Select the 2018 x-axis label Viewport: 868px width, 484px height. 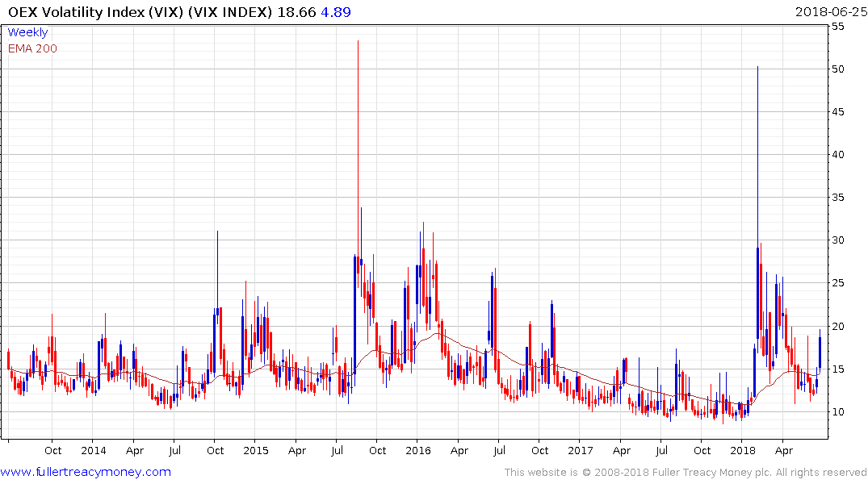click(x=742, y=450)
